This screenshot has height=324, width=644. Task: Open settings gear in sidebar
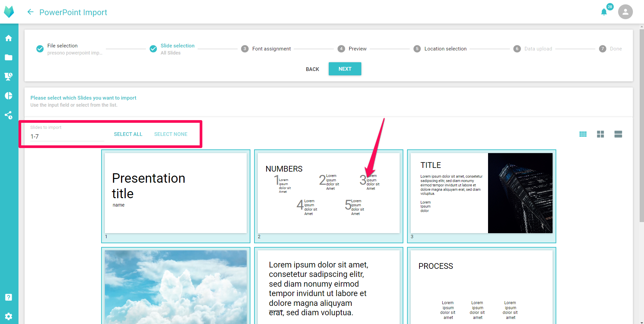[x=9, y=316]
